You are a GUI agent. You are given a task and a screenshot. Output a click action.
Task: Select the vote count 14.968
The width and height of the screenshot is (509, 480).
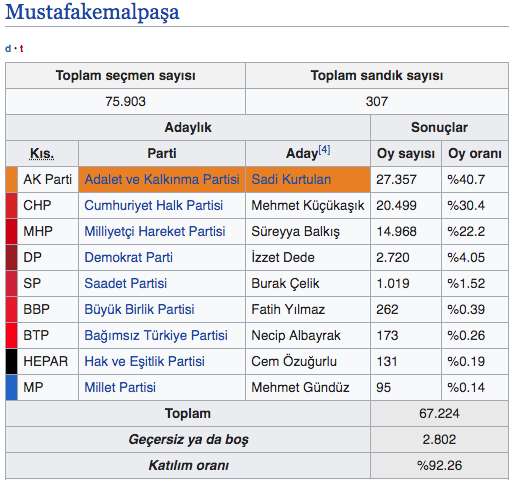click(396, 231)
